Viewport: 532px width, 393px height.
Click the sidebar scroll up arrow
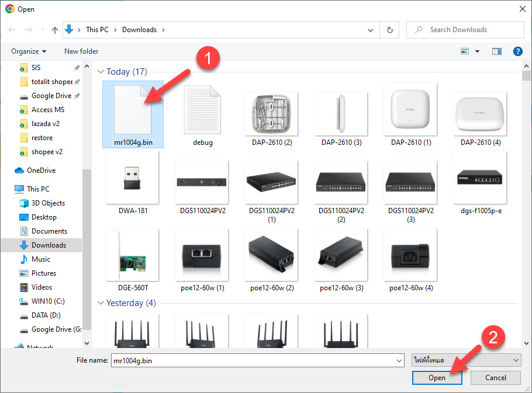tap(87, 67)
